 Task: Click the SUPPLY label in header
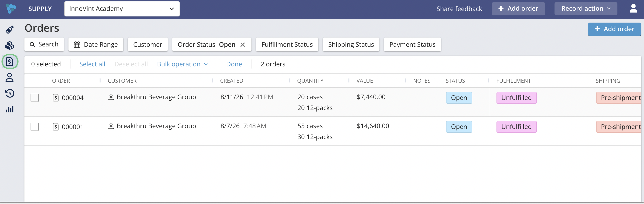point(40,9)
